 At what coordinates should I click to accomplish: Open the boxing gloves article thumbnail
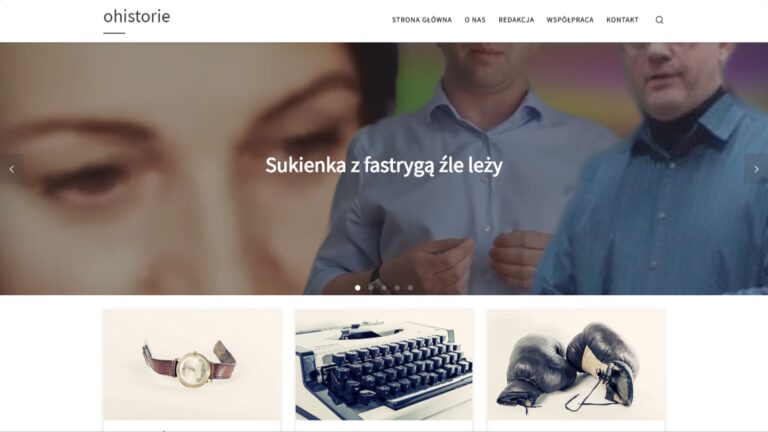coord(576,364)
